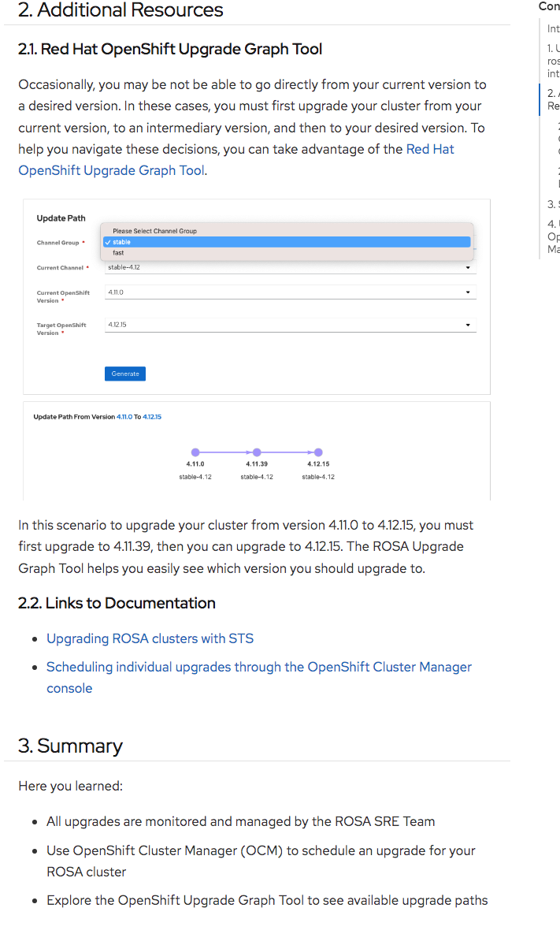This screenshot has width=560, height=945.
Task: Choose 'fast' option in Channel Group list
Action: pos(287,253)
